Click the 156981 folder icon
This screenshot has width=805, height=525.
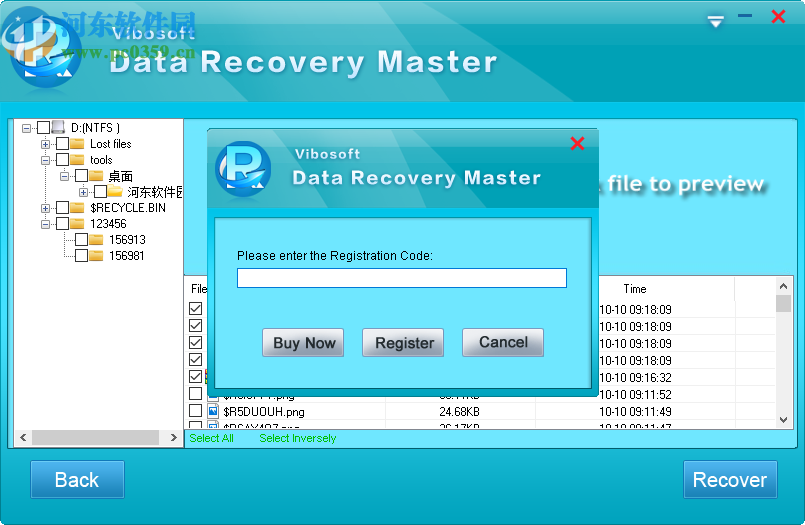[x=96, y=255]
